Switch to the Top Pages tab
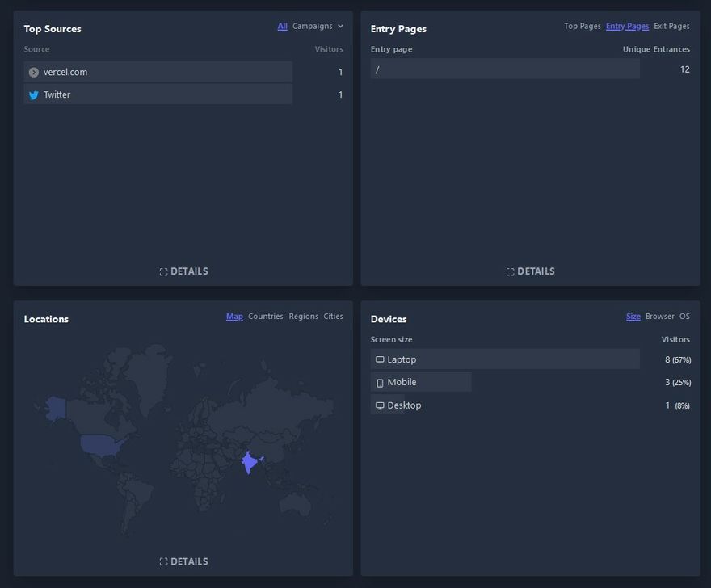Image resolution: width=711 pixels, height=588 pixels. tap(582, 27)
